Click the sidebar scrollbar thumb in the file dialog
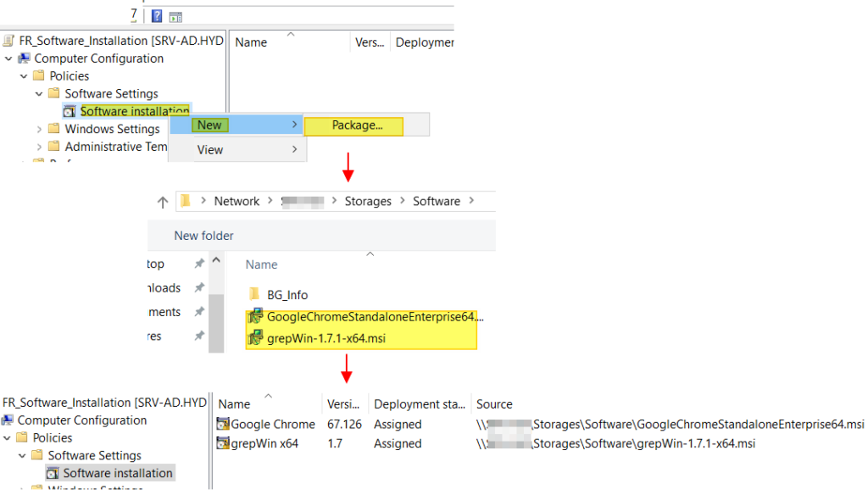This screenshot has width=868, height=495. click(x=216, y=321)
